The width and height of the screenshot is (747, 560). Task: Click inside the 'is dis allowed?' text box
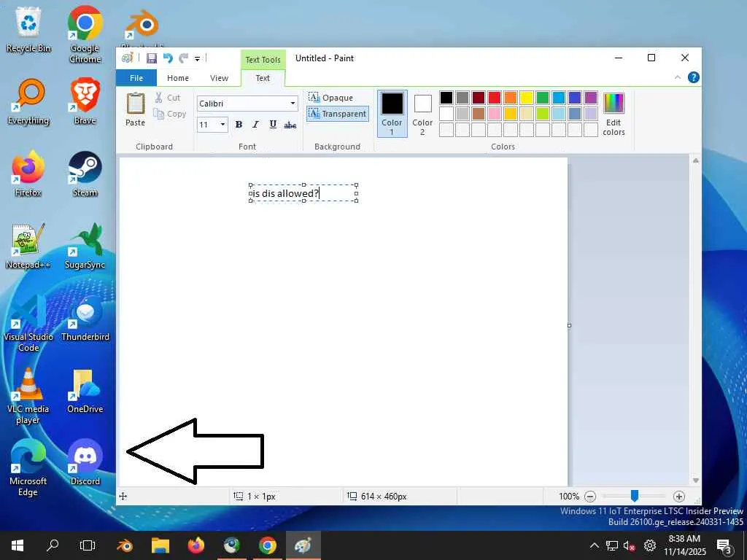tap(303, 192)
